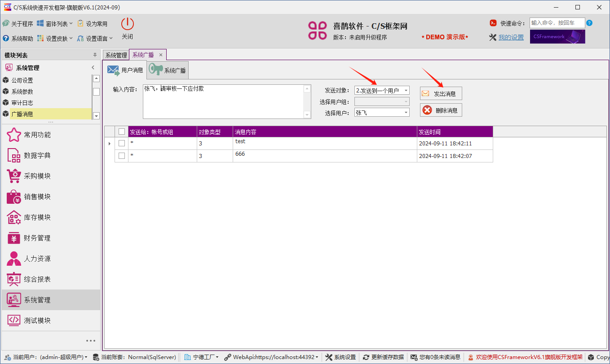Image resolution: width=610 pixels, height=364 pixels.
Task: Click 当前账套 Normal(SqlServer) status item
Action: [x=134, y=357]
